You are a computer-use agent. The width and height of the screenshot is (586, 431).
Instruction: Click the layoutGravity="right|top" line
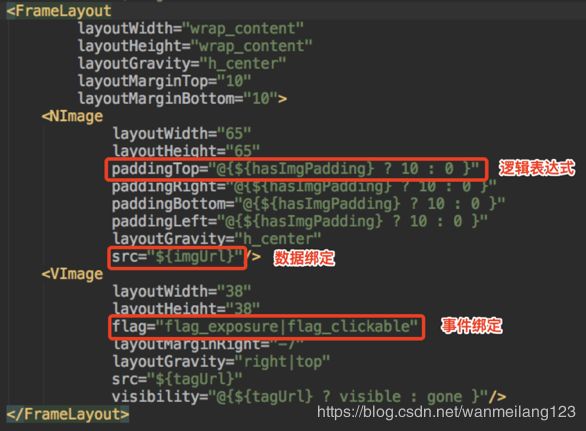[x=221, y=361]
